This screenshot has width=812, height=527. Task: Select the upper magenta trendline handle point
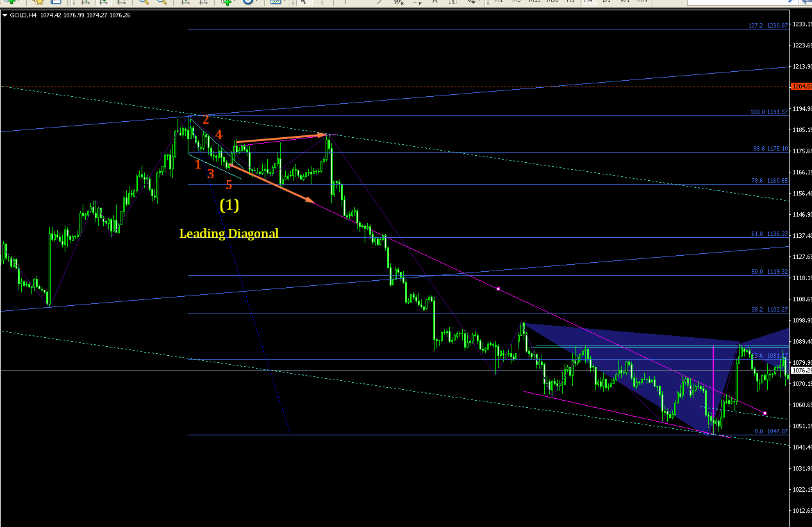[498, 289]
